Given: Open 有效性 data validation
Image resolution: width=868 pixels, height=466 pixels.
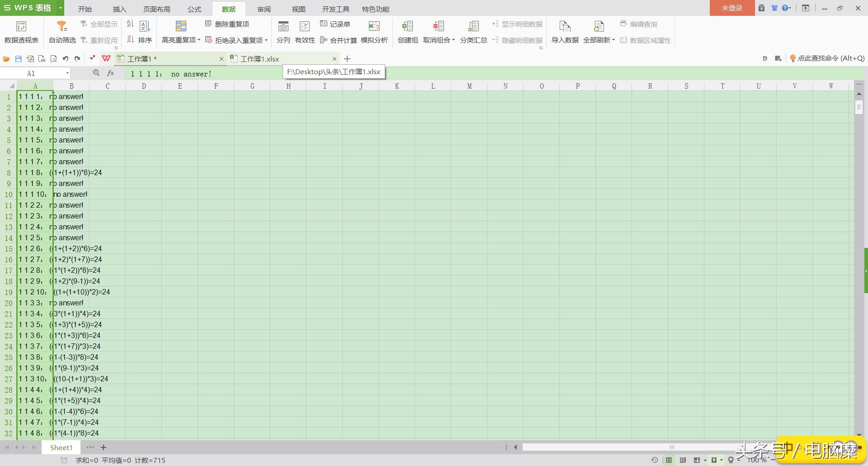Looking at the screenshot, I should pos(305,32).
